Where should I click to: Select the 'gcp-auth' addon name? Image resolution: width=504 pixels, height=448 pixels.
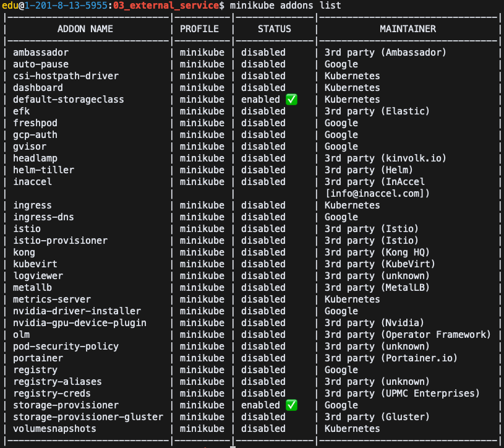[x=35, y=135]
